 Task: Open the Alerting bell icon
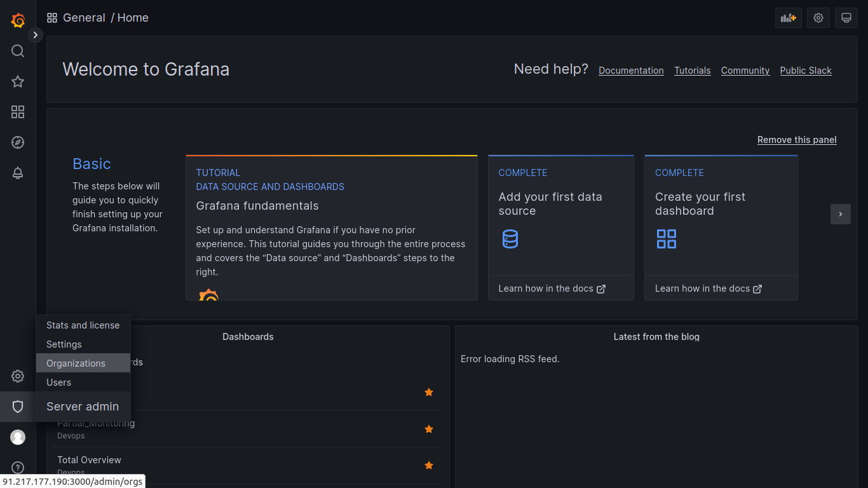tap(18, 173)
